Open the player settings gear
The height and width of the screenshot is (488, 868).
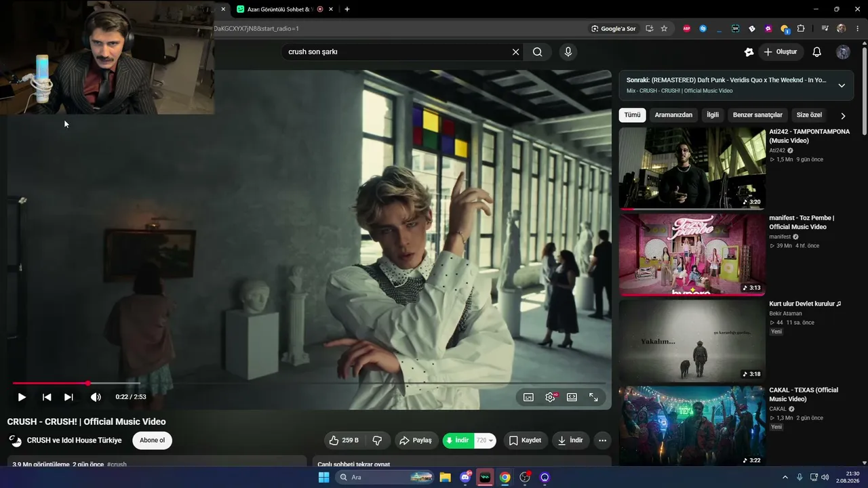click(x=550, y=397)
